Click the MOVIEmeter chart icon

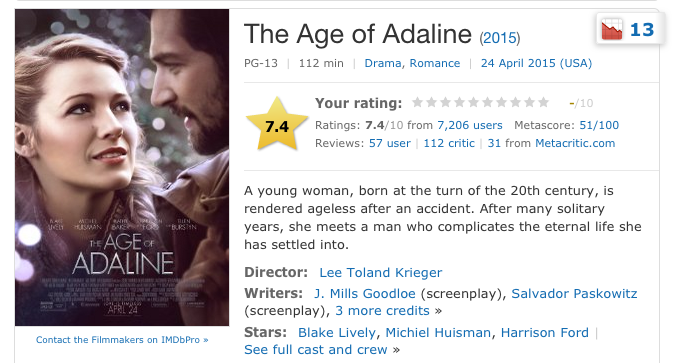pyautogui.click(x=611, y=29)
